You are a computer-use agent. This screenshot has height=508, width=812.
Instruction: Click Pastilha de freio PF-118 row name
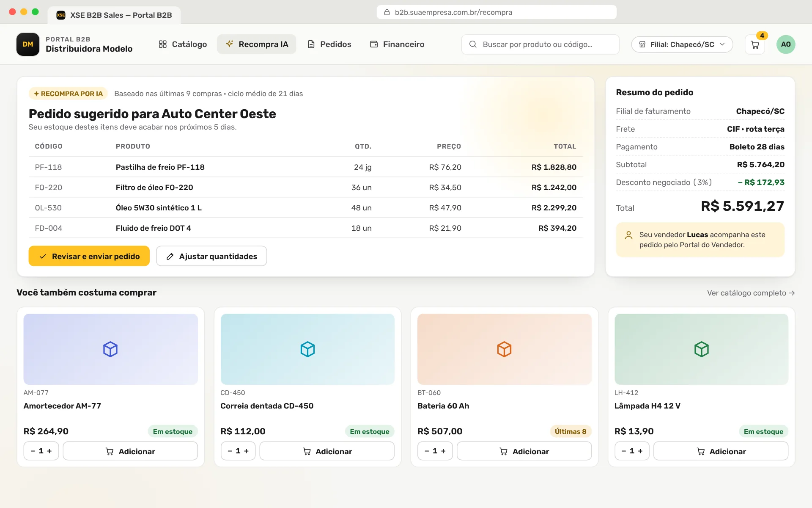tap(160, 167)
